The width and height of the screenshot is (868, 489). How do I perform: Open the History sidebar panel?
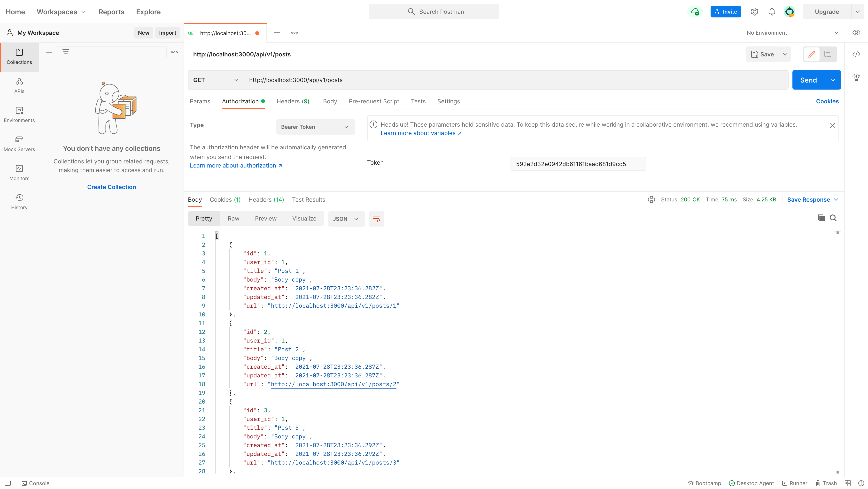point(19,202)
